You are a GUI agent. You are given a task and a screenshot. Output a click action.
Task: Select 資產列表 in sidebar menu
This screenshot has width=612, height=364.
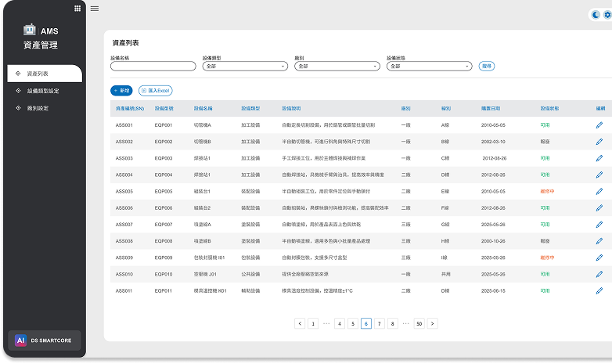coord(38,74)
